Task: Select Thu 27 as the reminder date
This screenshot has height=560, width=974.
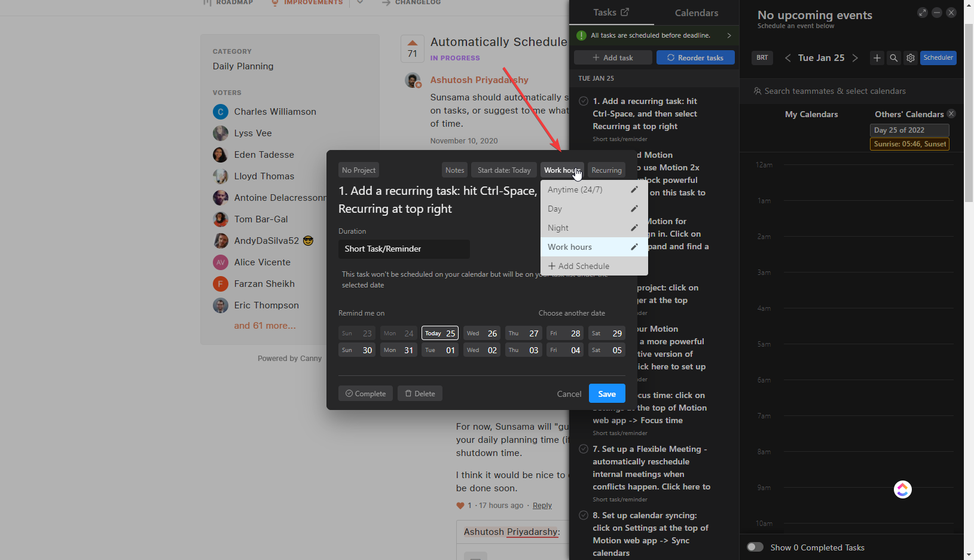Action: [524, 333]
